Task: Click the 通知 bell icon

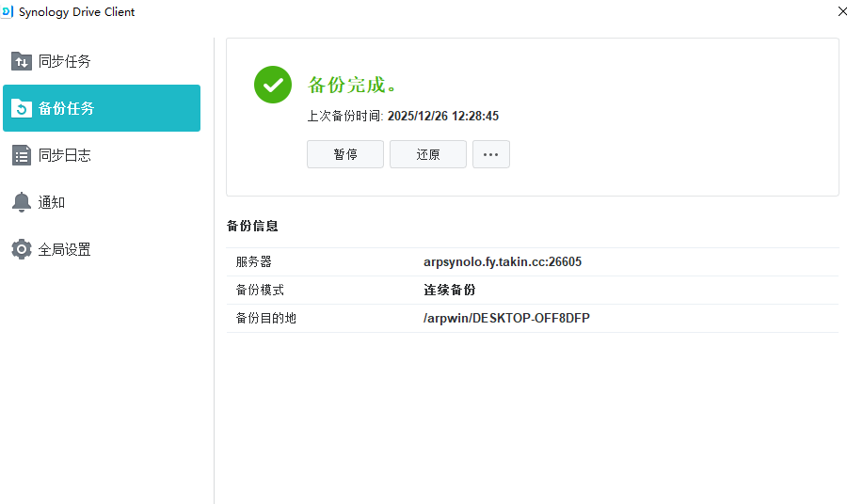Action: point(22,202)
